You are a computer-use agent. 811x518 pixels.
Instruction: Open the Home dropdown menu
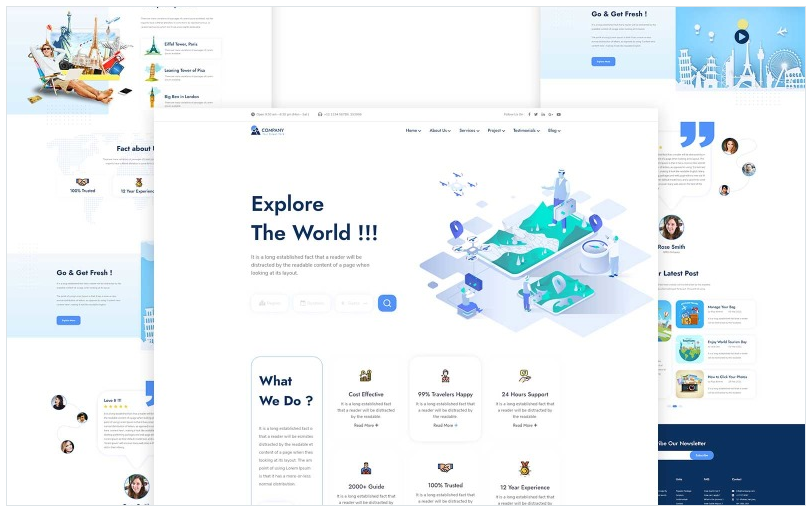[x=413, y=131]
